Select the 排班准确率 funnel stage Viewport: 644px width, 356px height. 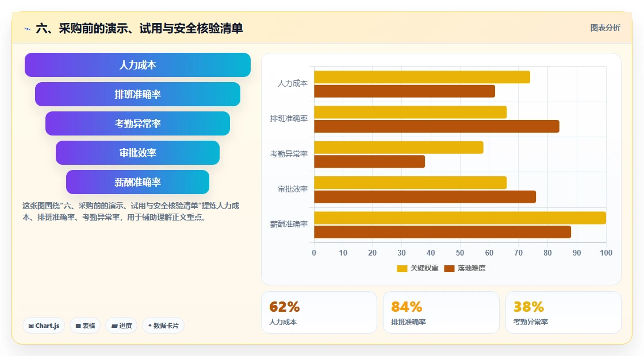coord(137,94)
